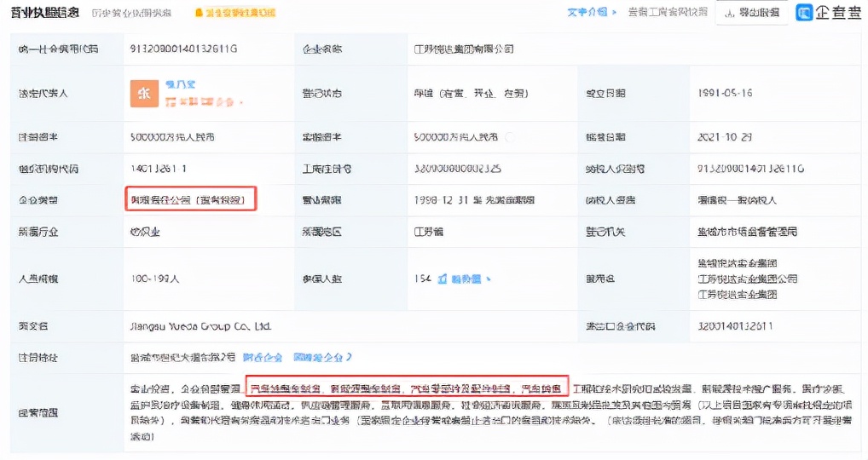Open the legal representative's blue name link
This screenshot has height=460, width=868.
coord(181,84)
